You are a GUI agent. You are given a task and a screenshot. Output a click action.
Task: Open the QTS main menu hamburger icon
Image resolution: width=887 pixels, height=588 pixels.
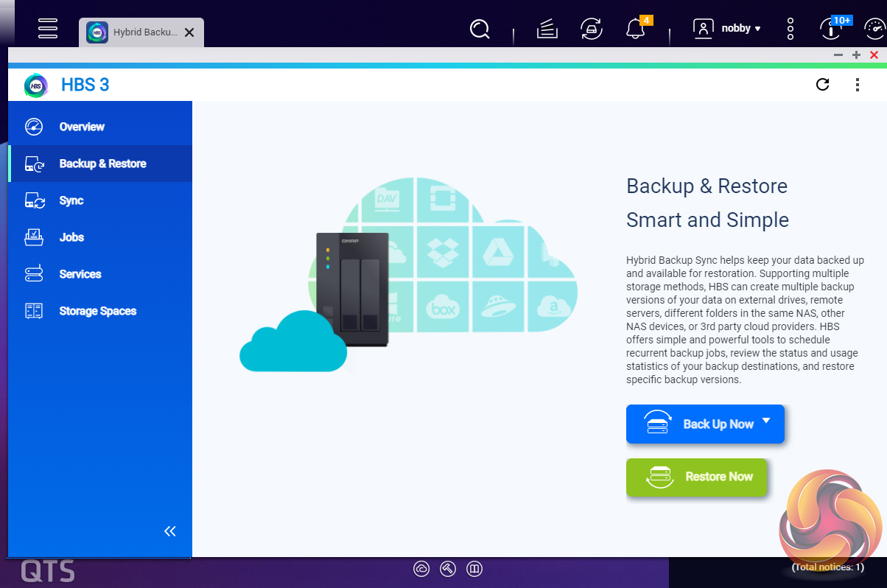pos(48,28)
